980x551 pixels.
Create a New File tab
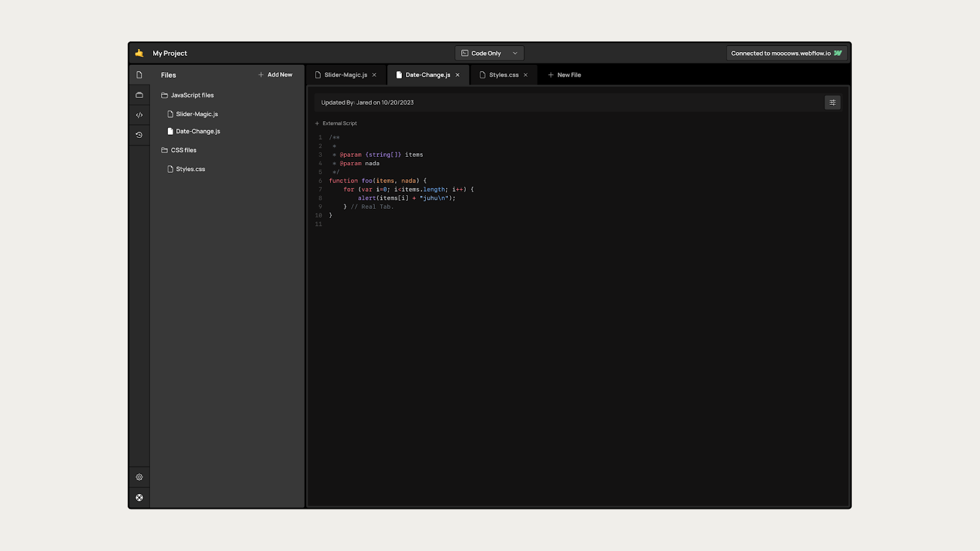(x=564, y=75)
